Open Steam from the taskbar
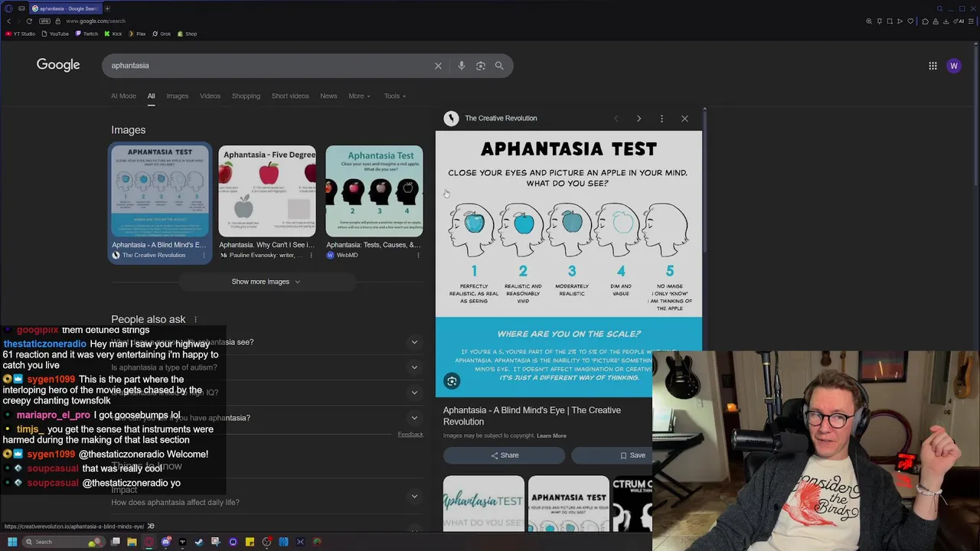980x551 pixels. click(199, 542)
